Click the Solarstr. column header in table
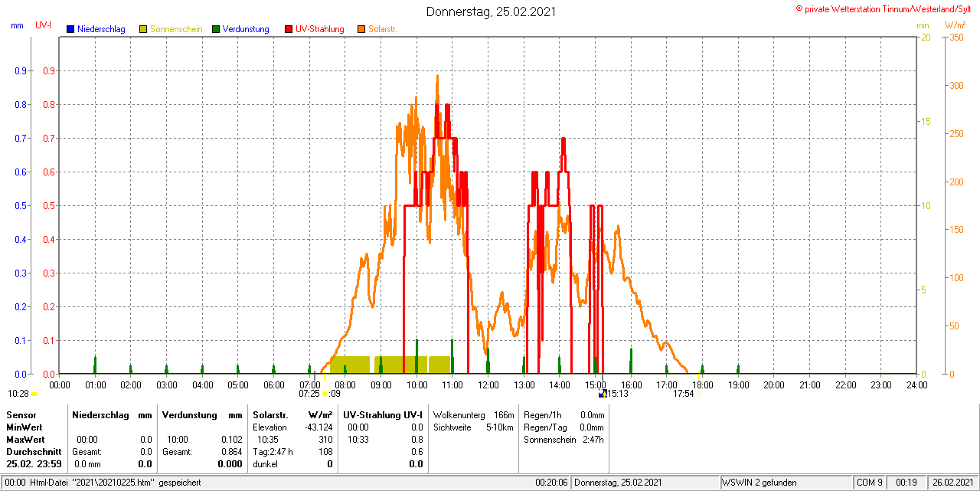This screenshot has height=491, width=980. [x=270, y=414]
